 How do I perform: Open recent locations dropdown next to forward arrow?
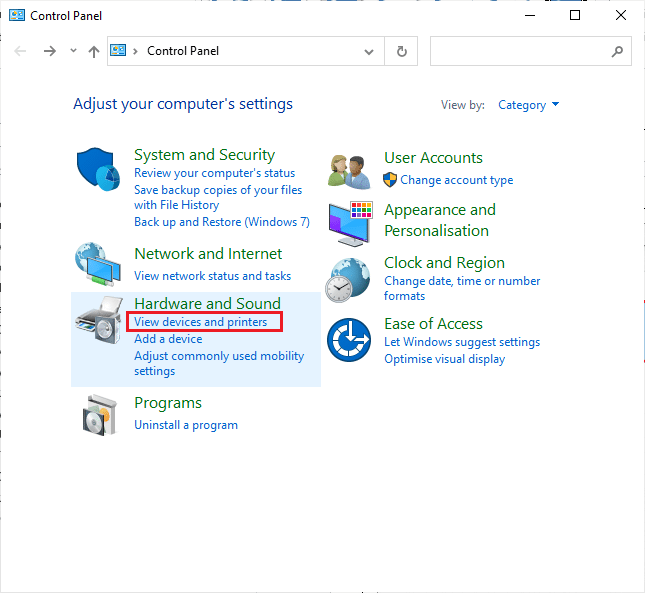(x=74, y=51)
